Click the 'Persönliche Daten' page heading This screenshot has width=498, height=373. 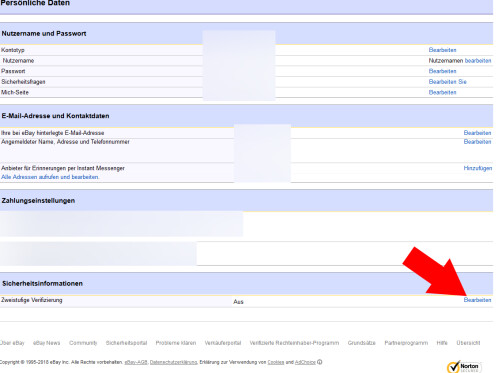35,3
